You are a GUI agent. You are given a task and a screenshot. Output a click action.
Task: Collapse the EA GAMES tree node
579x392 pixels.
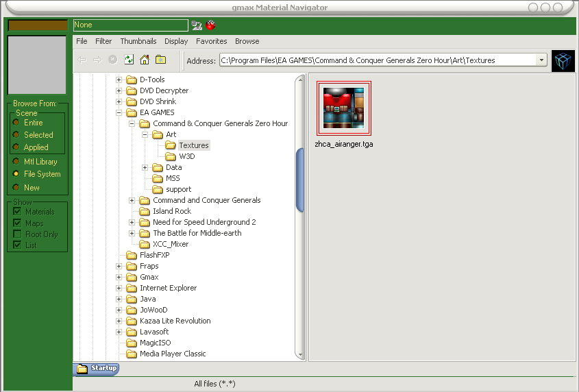119,112
